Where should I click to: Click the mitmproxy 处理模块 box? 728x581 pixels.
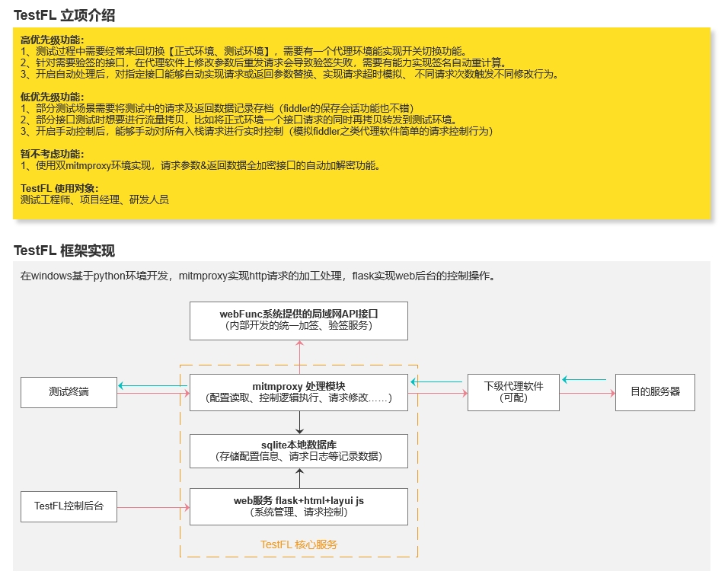(x=299, y=392)
